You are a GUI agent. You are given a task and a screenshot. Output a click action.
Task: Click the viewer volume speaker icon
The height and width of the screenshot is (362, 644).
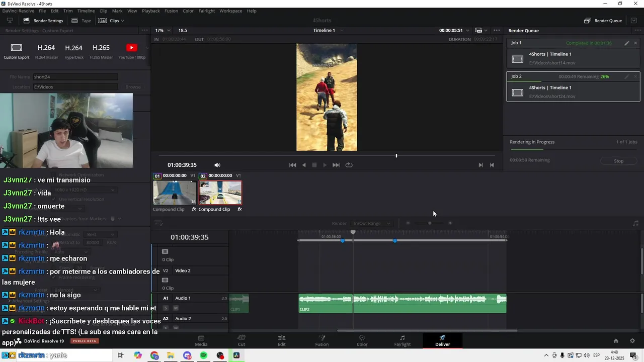point(217,165)
